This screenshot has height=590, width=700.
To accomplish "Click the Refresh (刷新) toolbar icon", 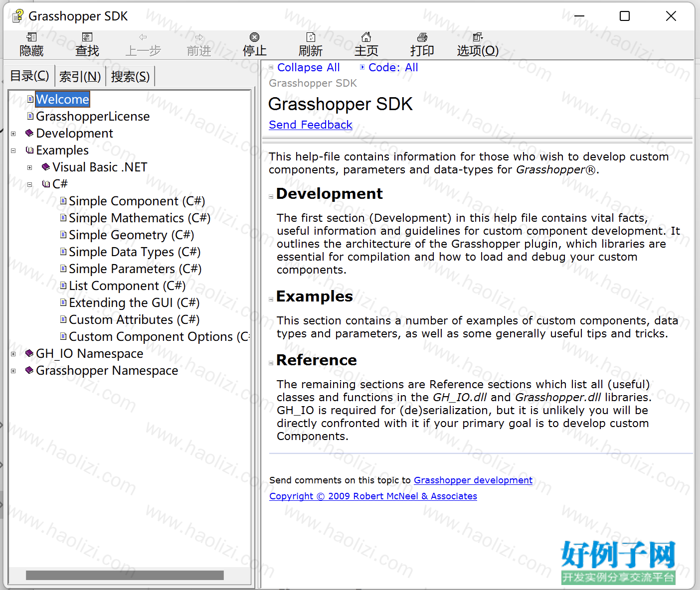I will pos(311,37).
